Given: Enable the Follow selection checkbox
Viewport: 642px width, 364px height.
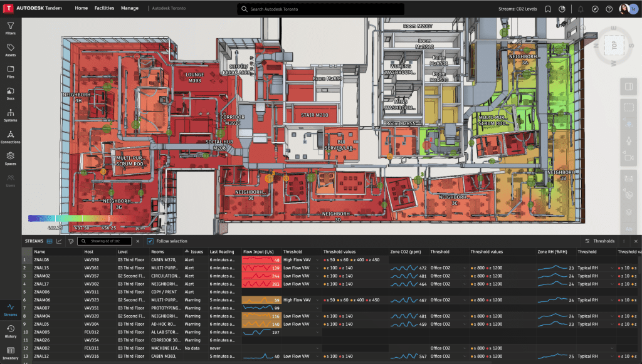Looking at the screenshot, I should coord(150,242).
